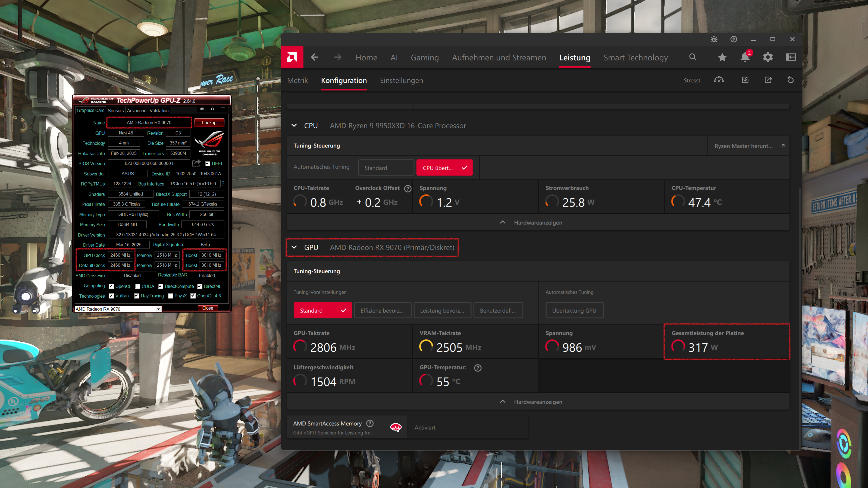Screen dimensions: 868x488
Task: Click the reset-to-defaults icon on the Konfiguration toolbar
Action: [x=791, y=80]
